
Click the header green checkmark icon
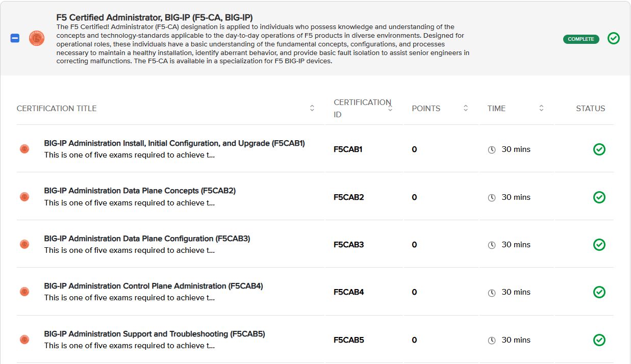614,38
